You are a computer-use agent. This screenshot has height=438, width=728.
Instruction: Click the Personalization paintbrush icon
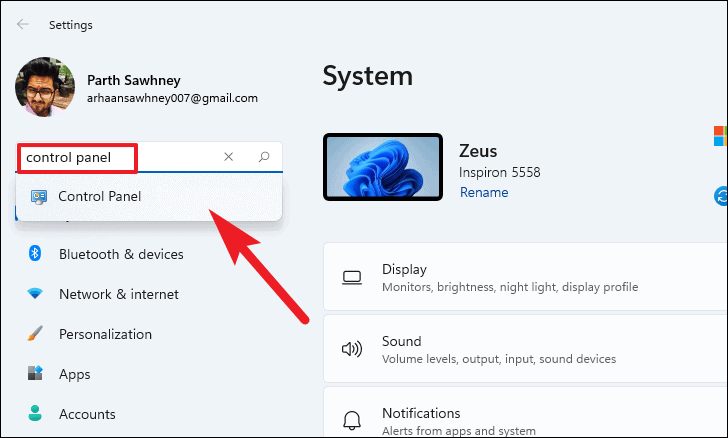35,333
